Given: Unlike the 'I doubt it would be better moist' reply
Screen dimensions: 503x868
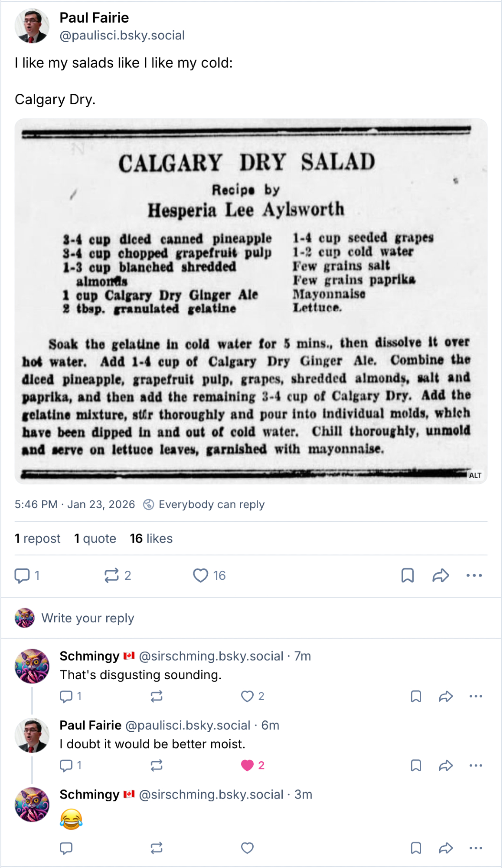Looking at the screenshot, I should point(247,766).
